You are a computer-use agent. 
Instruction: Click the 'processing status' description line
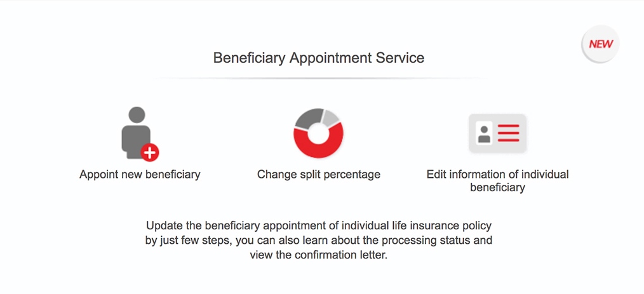coord(318,241)
